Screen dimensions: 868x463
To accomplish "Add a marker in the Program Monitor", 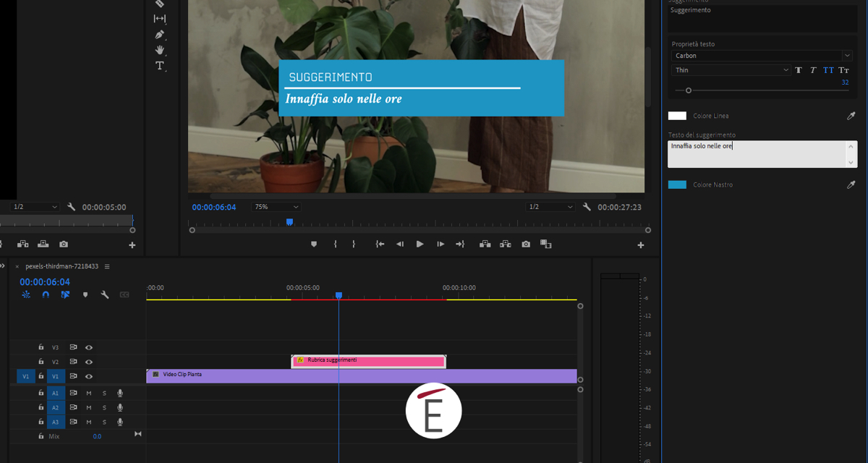I will point(314,245).
